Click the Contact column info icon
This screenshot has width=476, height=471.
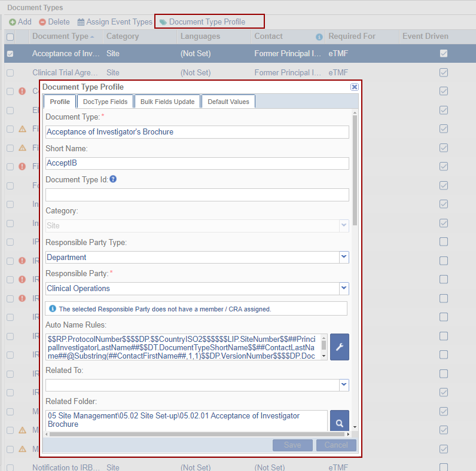coord(319,37)
